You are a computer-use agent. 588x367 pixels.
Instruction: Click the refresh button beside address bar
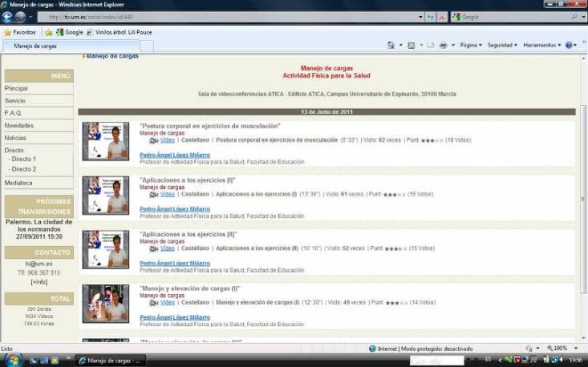(432, 17)
